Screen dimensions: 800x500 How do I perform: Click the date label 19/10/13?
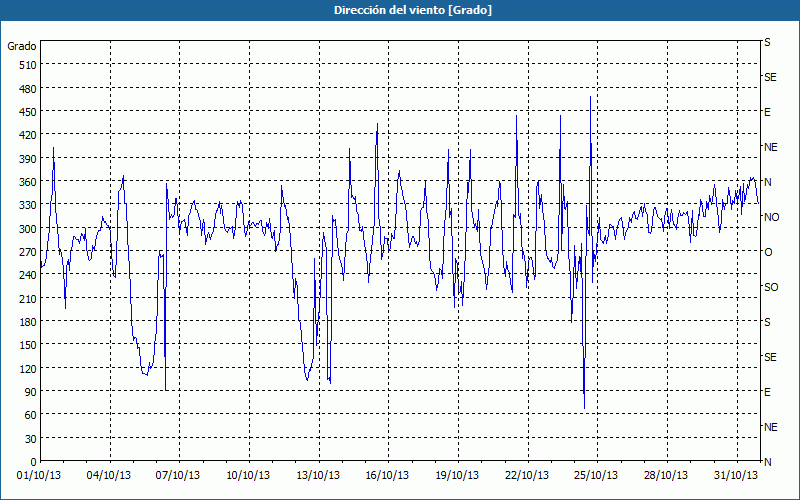[457, 476]
